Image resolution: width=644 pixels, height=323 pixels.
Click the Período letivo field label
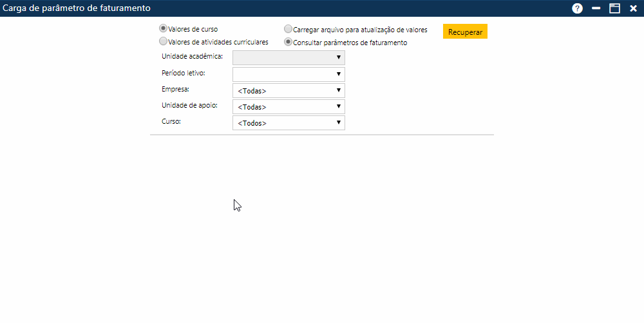tap(184, 73)
